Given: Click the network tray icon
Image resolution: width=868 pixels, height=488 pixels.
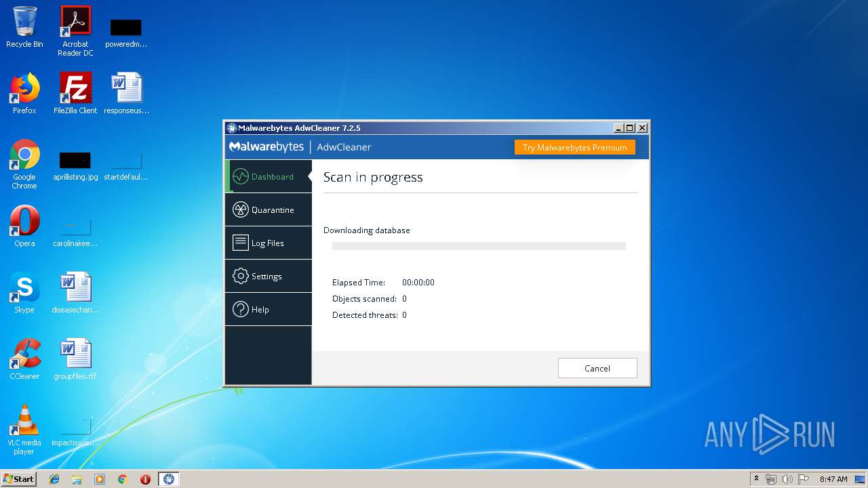Looking at the screenshot, I should (x=771, y=479).
